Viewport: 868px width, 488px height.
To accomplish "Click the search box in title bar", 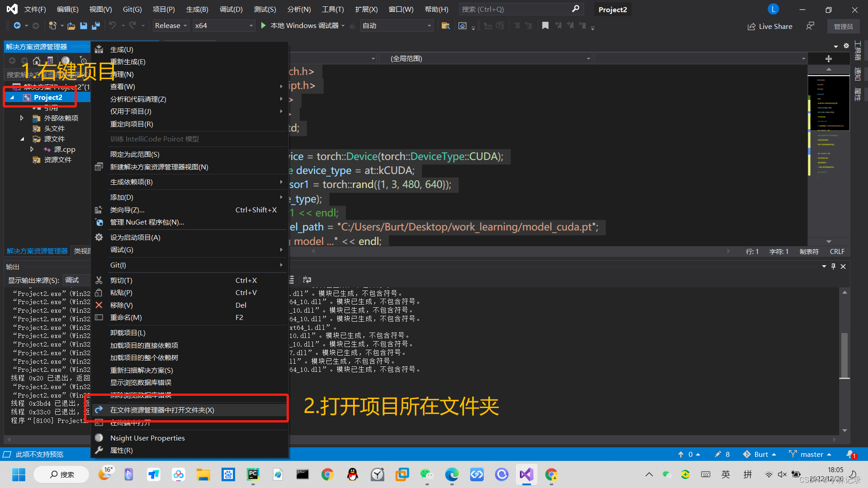I will tap(520, 9).
